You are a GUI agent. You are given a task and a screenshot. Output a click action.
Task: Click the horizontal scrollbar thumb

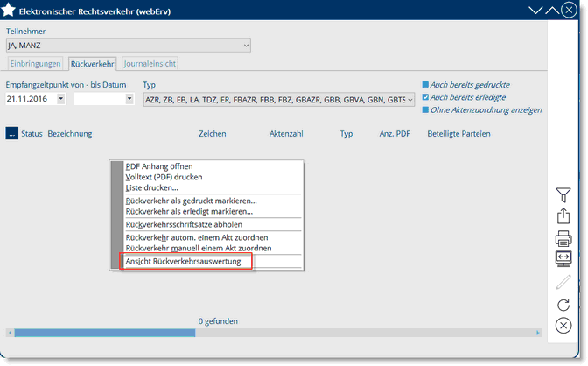click(105, 333)
